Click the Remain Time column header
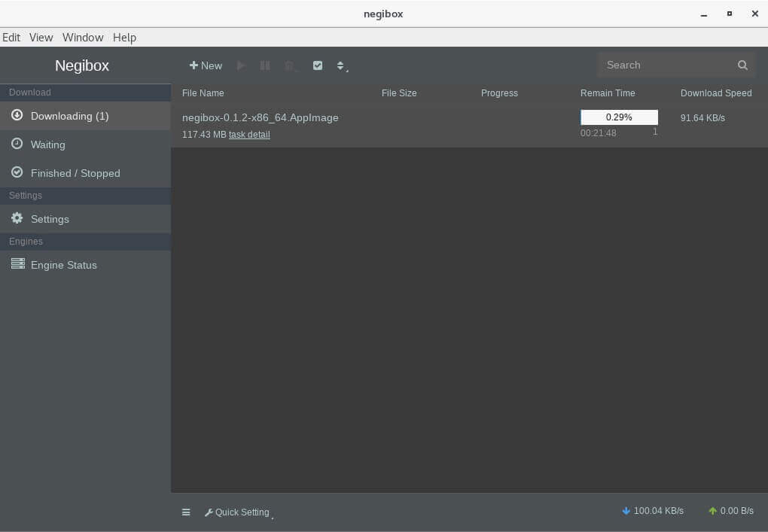Image resolution: width=768 pixels, height=532 pixels. pyautogui.click(x=608, y=93)
